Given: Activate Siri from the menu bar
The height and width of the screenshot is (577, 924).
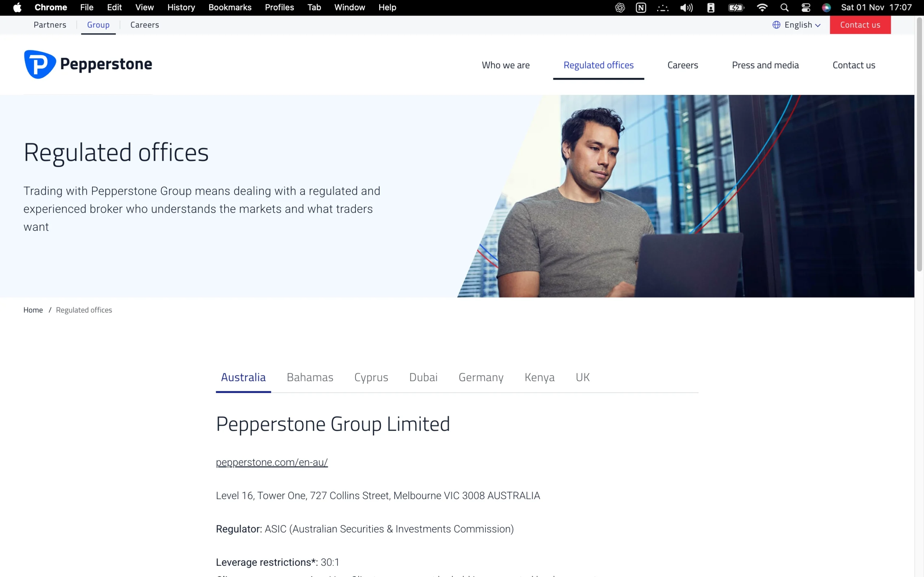Looking at the screenshot, I should pyautogui.click(x=826, y=7).
